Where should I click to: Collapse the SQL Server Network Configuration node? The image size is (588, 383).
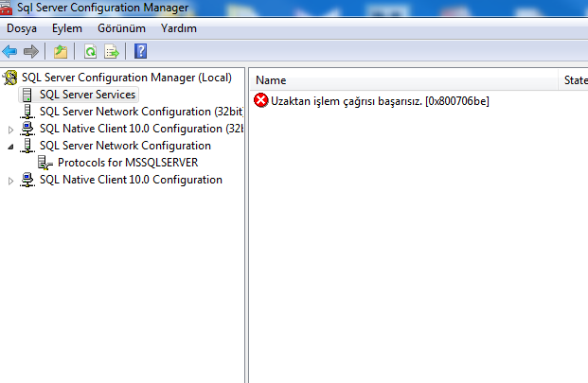(10, 147)
